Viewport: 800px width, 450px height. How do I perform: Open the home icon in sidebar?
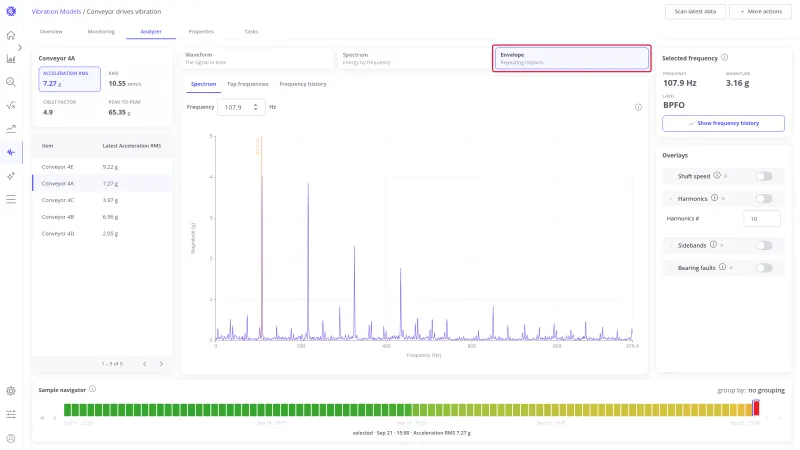tap(11, 35)
